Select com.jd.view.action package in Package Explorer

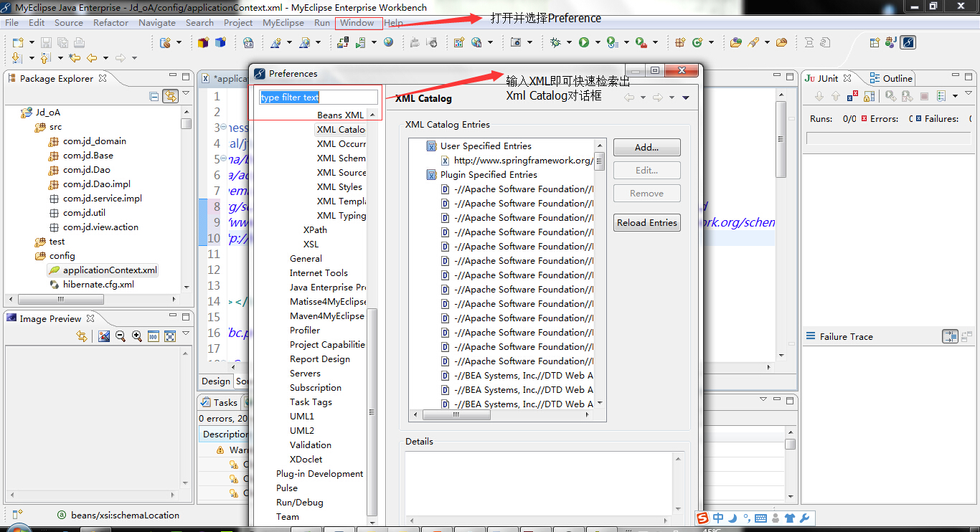[x=94, y=227]
